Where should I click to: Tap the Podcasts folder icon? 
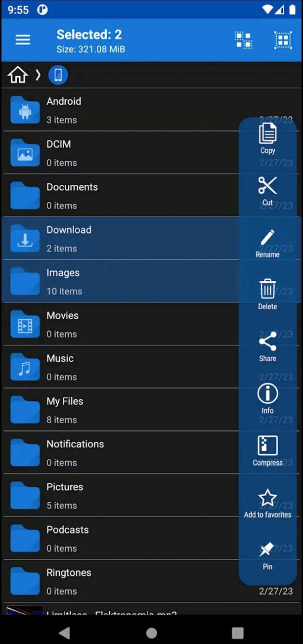coord(25,538)
